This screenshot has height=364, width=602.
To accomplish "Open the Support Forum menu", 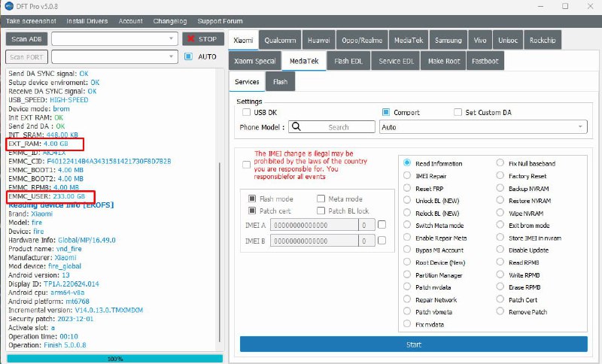I will [x=220, y=21].
